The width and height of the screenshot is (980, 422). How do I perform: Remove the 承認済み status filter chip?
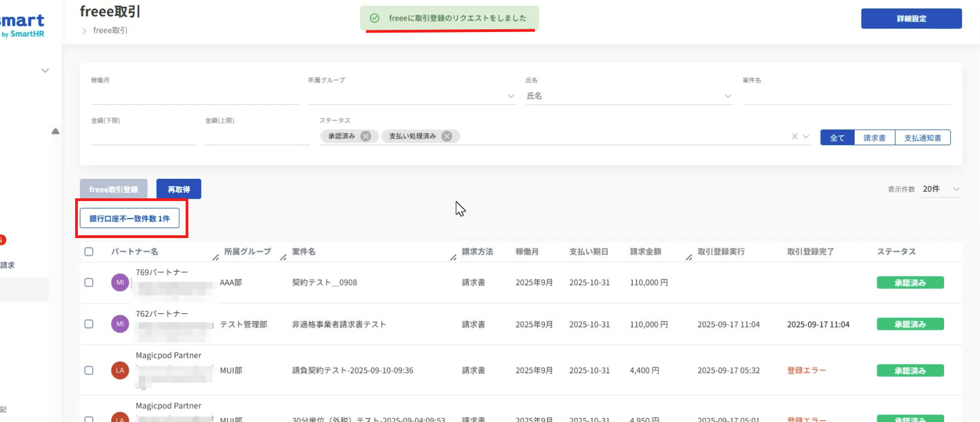(x=366, y=136)
